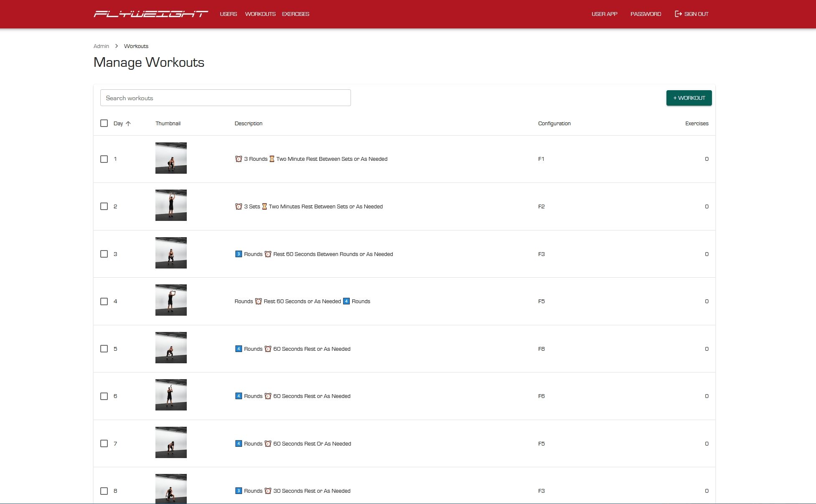
Task: Check the box for Day 7
Action: pos(104,443)
